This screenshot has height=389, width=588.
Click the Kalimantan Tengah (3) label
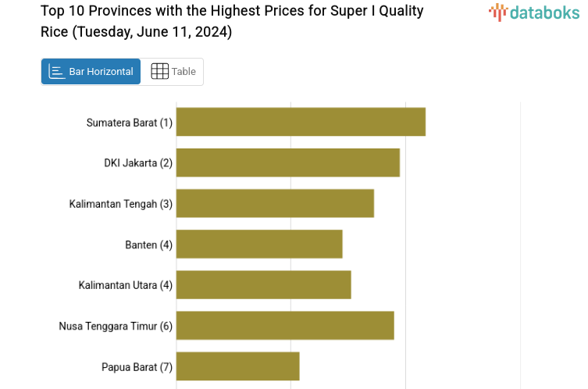point(120,204)
